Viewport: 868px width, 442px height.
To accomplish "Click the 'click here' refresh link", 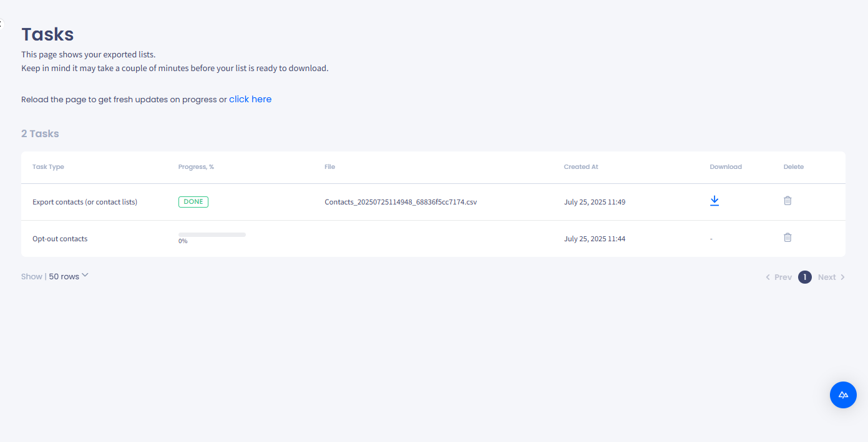I will pyautogui.click(x=250, y=99).
